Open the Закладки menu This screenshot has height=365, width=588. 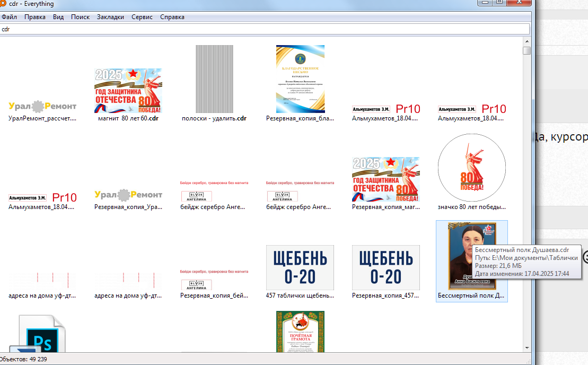[110, 17]
